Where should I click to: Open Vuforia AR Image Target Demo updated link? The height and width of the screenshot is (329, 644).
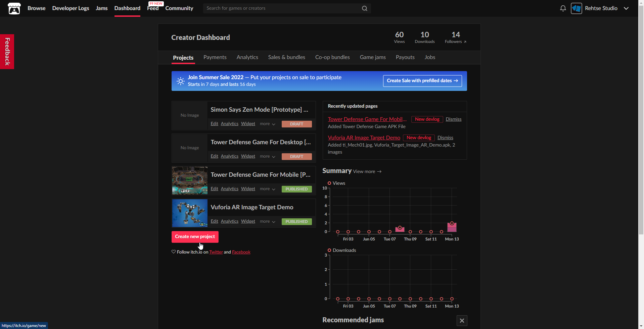[x=364, y=138]
